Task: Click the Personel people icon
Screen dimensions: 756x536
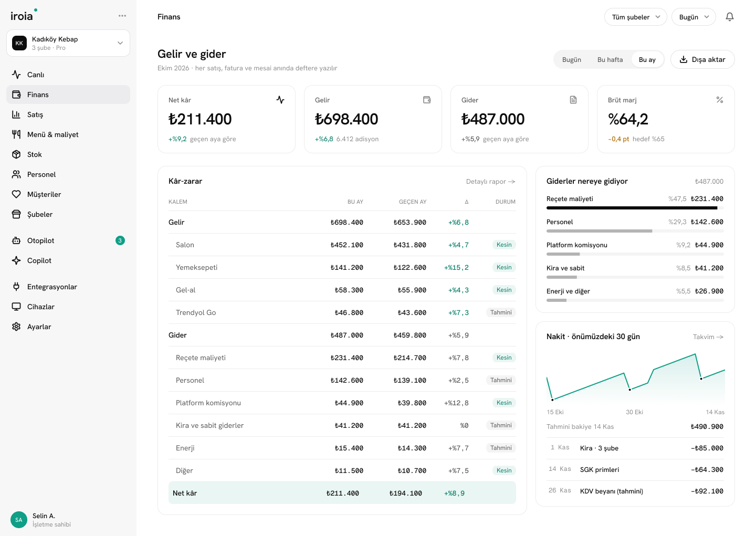Action: (16, 174)
